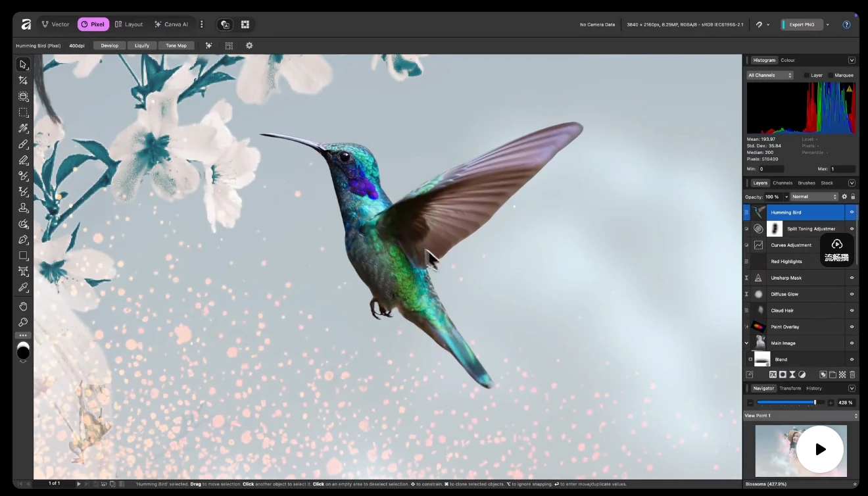Open the vertical three-dot studio menu
The width and height of the screenshot is (868, 496).
pyautogui.click(x=201, y=24)
